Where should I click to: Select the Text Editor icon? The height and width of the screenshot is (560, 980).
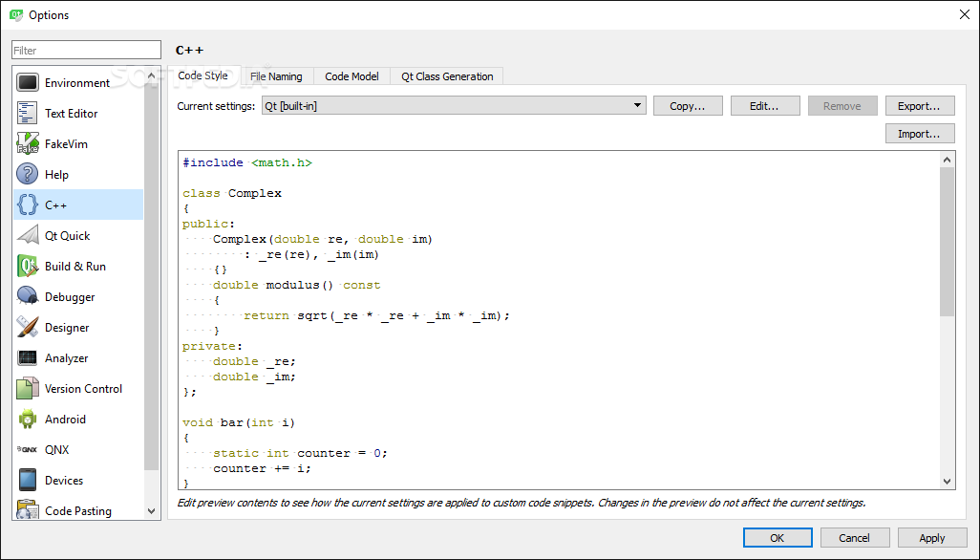pyautogui.click(x=28, y=113)
